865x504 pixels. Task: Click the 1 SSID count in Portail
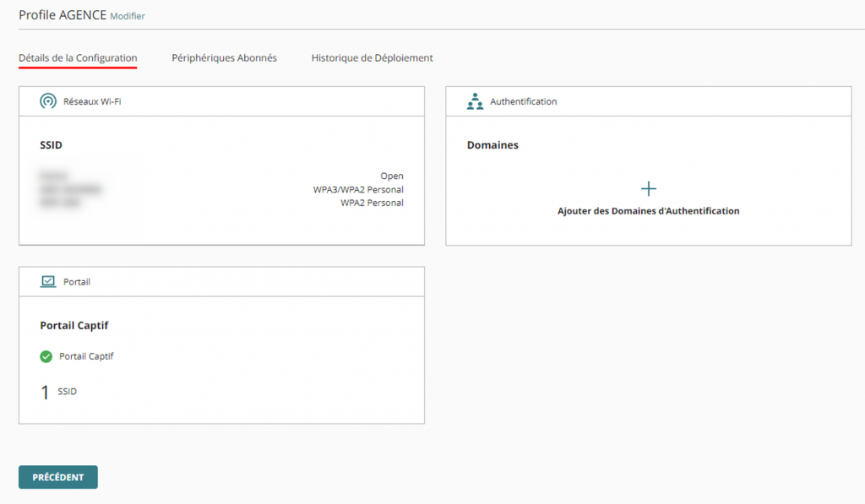57,393
